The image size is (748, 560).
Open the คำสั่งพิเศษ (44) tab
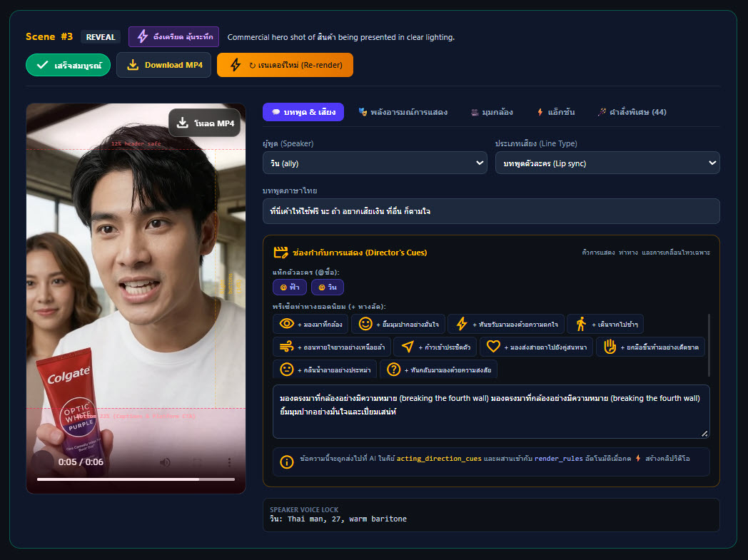point(632,112)
